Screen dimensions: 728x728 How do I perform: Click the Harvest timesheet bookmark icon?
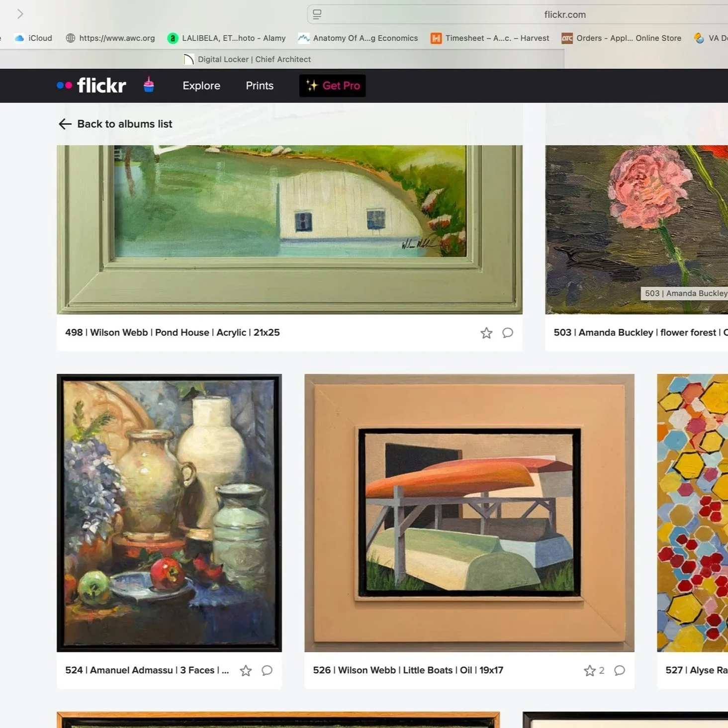pyautogui.click(x=436, y=38)
